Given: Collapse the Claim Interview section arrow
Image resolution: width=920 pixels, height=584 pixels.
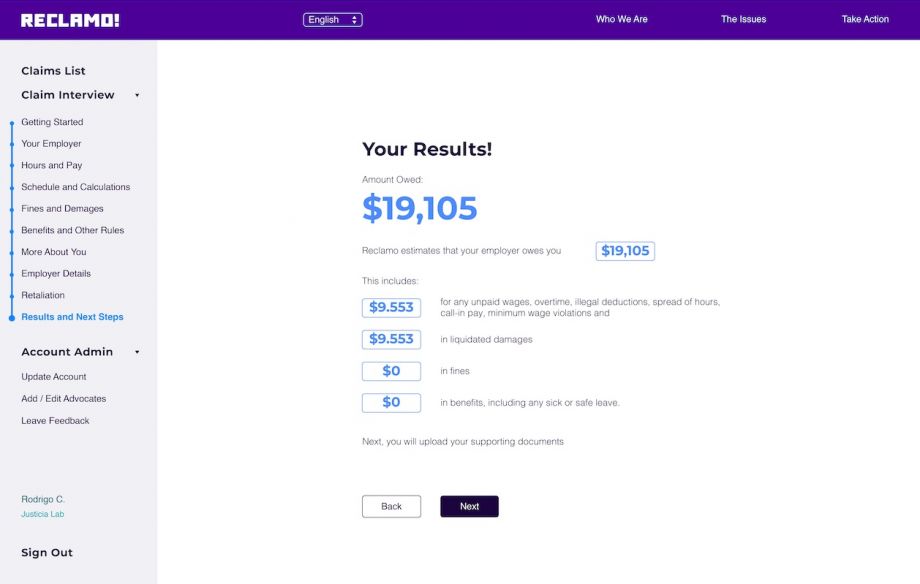Looking at the screenshot, I should click(x=137, y=96).
